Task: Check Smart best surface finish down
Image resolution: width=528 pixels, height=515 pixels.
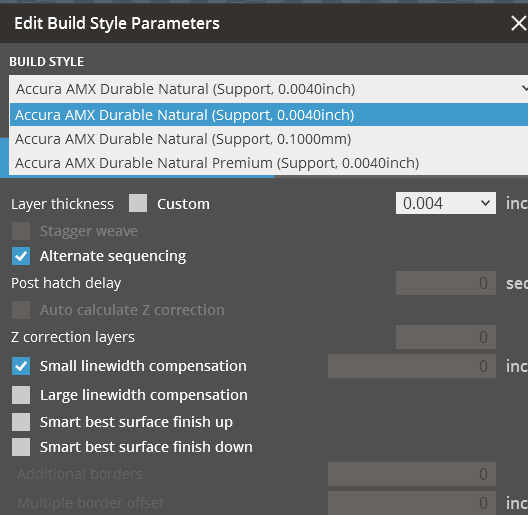Action: click(21, 447)
